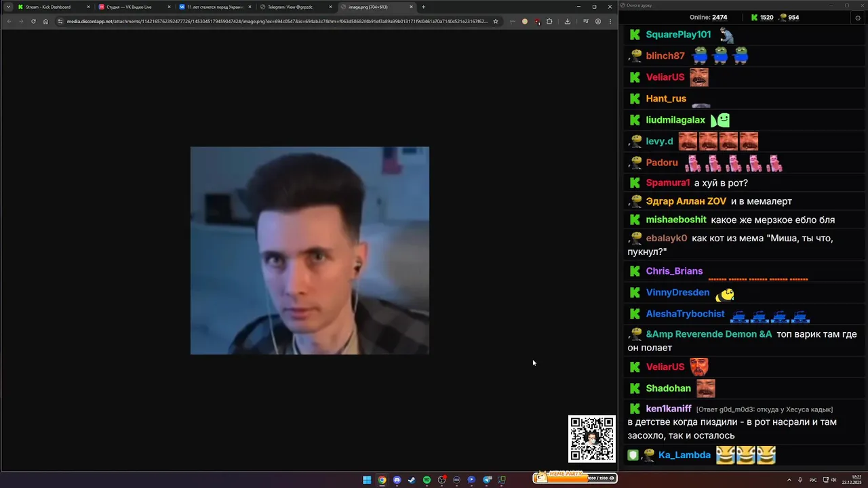Click username Chris_Brians in chat
The image size is (868, 488).
674,271
